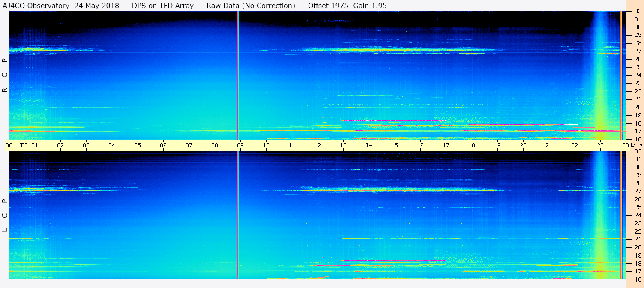Click the 27 MHz label on LCP scale

point(638,191)
